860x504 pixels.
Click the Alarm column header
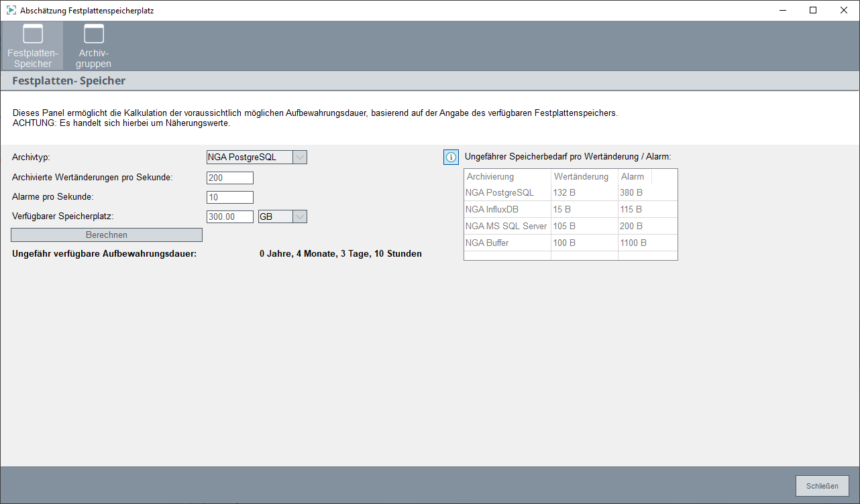634,176
